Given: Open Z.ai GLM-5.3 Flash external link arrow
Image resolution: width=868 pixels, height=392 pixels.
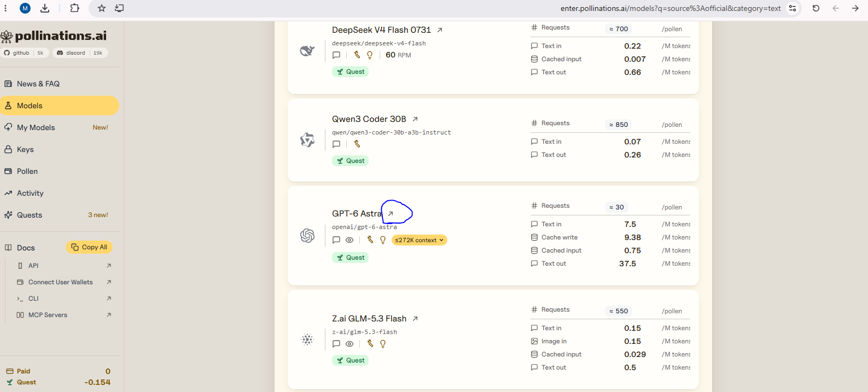Looking at the screenshot, I should (415, 319).
